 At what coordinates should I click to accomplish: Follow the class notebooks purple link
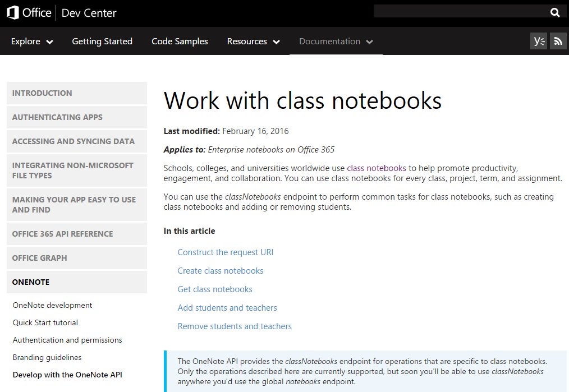[x=377, y=168]
